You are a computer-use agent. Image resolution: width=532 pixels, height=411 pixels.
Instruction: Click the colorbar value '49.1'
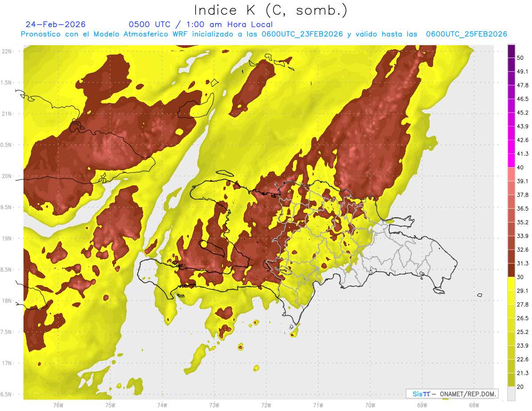[523, 71]
